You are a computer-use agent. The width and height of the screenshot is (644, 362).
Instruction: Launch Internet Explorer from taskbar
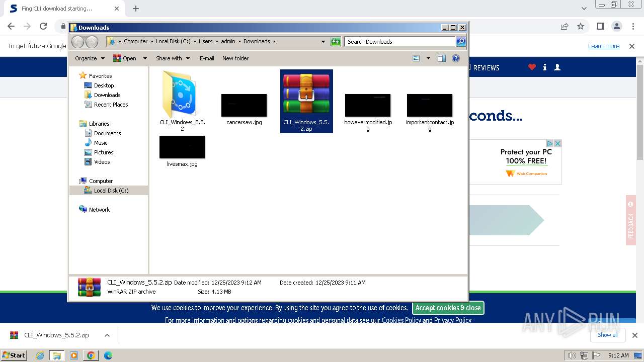click(40, 355)
